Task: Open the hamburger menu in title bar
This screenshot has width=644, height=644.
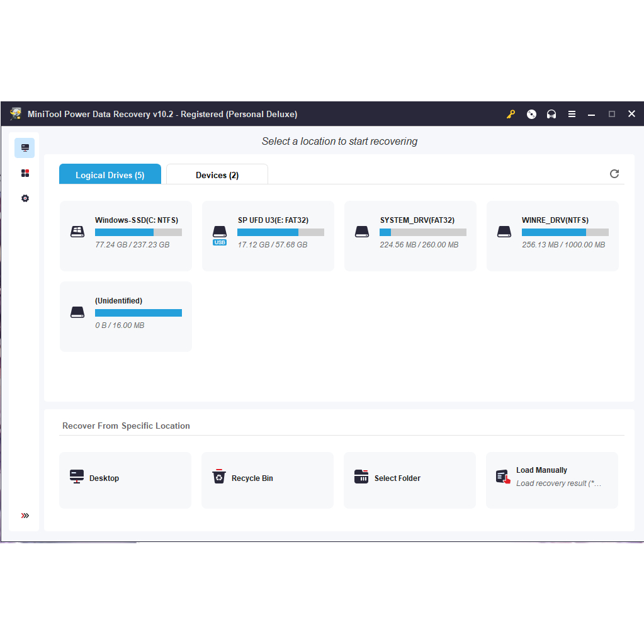Action: click(572, 114)
